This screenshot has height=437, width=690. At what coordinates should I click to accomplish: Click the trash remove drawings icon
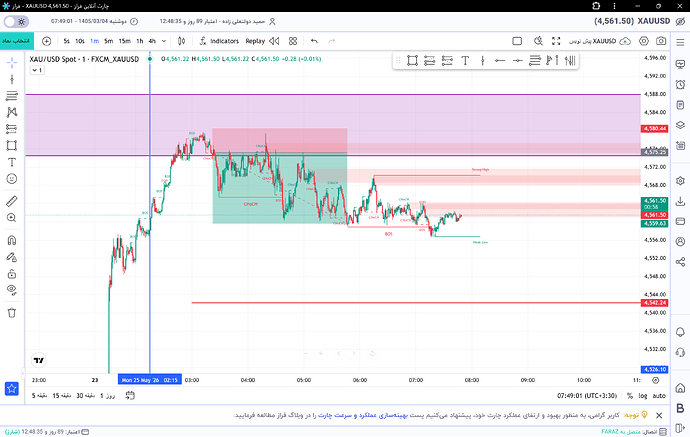(x=12, y=313)
